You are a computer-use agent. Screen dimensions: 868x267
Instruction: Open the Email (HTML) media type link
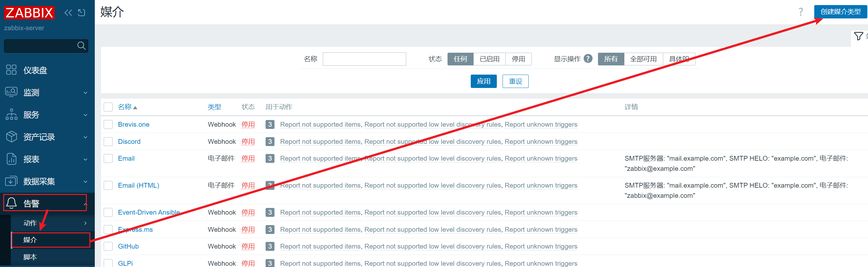pyautogui.click(x=138, y=185)
